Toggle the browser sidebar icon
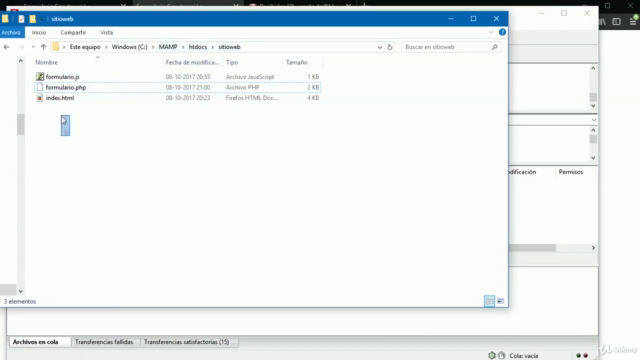The image size is (640, 360). 617,22
